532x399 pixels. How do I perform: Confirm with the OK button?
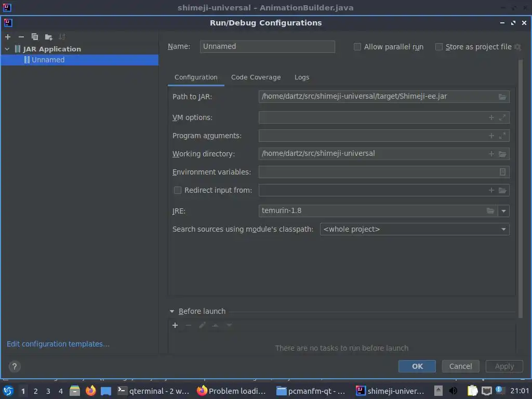[x=417, y=366]
